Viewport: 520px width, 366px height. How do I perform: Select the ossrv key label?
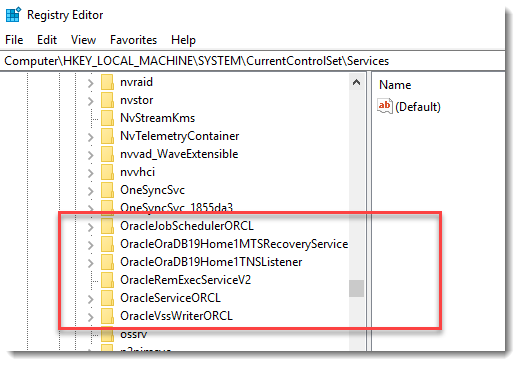133,334
